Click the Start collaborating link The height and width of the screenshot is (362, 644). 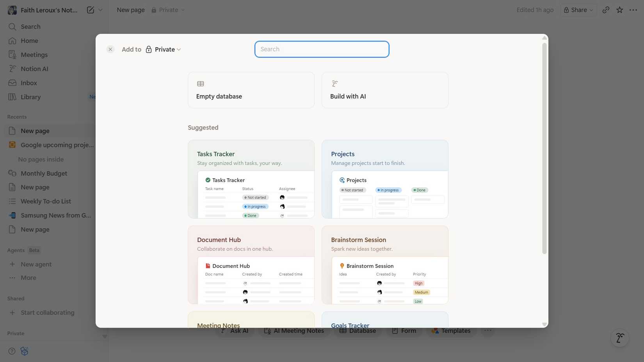(47, 312)
